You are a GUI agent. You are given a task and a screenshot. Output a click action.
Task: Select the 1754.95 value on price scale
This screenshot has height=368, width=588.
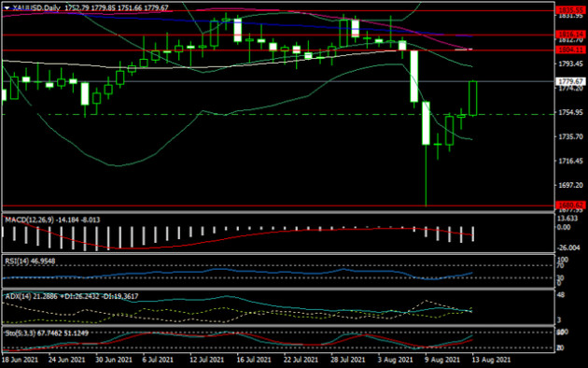[x=571, y=112]
